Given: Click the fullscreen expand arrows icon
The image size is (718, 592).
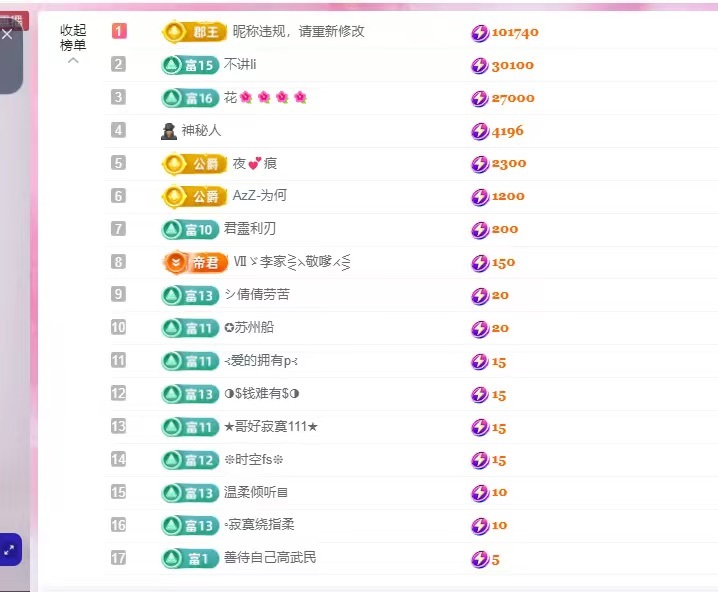Looking at the screenshot, I should 9,548.
